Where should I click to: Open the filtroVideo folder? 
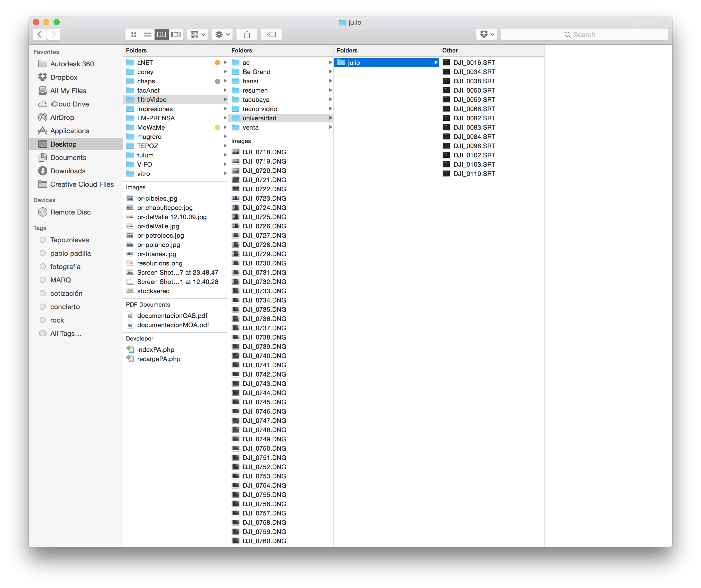click(176, 100)
